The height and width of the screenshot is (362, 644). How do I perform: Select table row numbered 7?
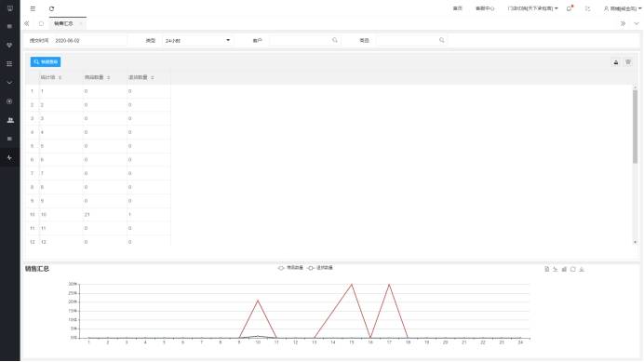[99, 173]
